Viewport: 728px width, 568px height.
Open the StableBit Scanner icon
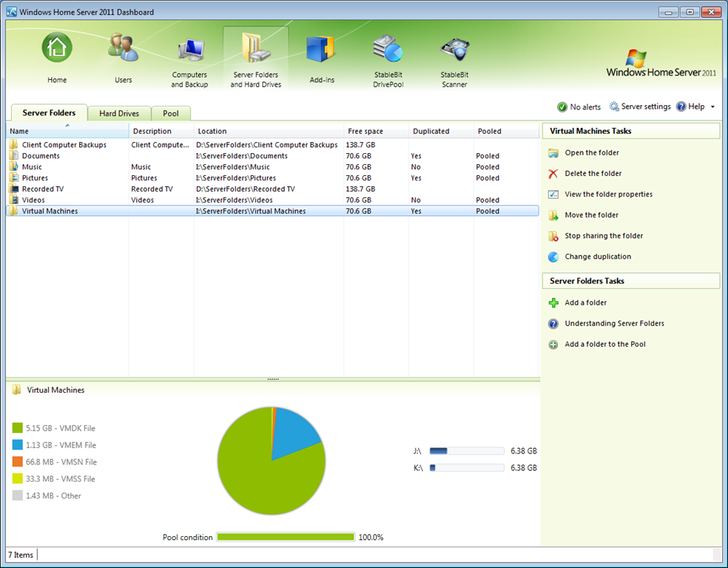454,50
